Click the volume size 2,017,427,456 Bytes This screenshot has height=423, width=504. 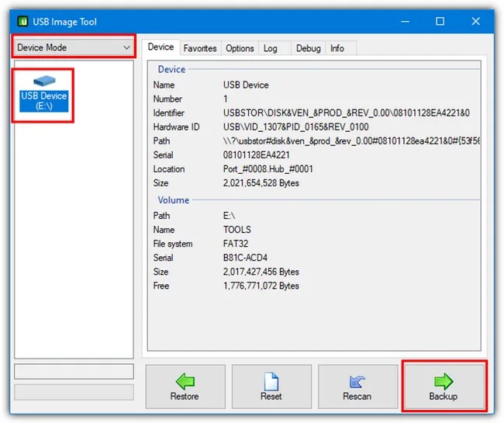tap(261, 272)
